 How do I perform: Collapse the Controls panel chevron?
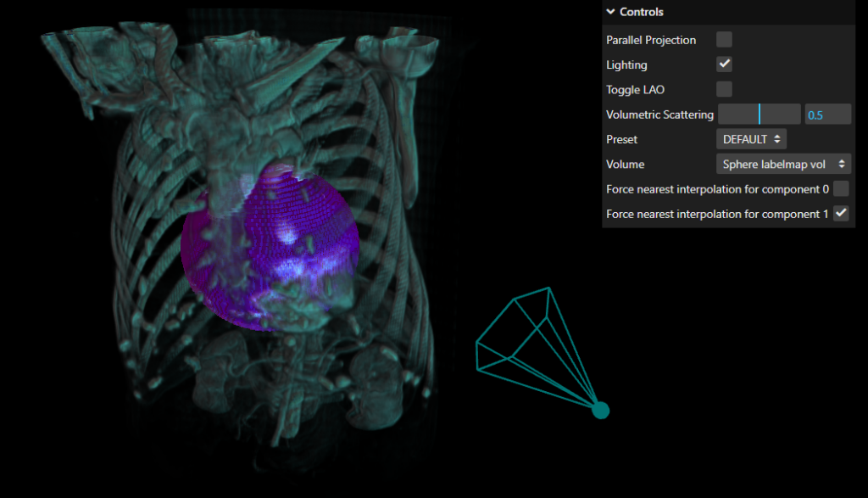point(610,12)
